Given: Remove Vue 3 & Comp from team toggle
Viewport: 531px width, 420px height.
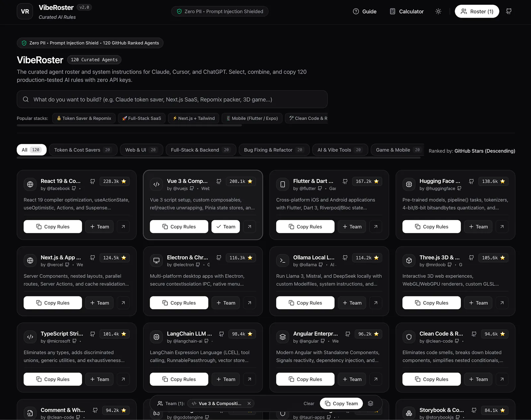Looking at the screenshot, I should [226, 227].
